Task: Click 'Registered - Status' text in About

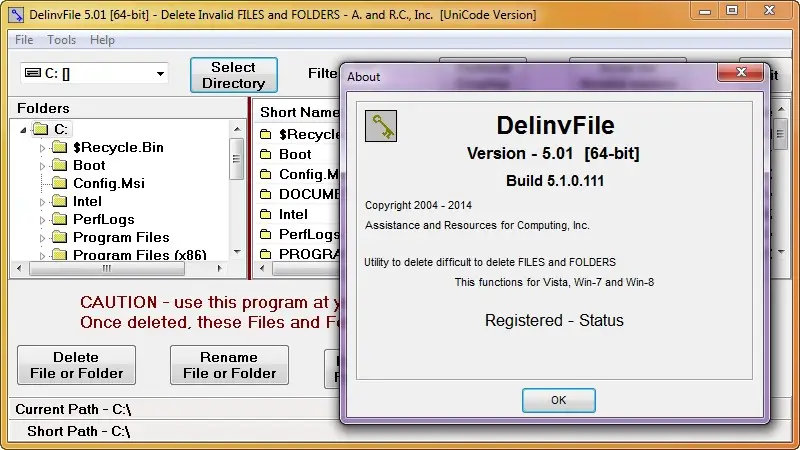Action: click(554, 320)
